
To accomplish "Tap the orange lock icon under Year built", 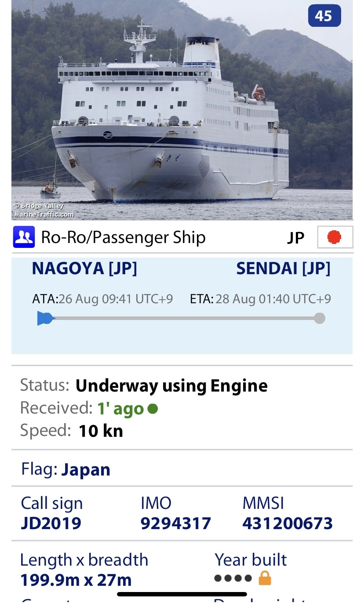I will point(265,578).
